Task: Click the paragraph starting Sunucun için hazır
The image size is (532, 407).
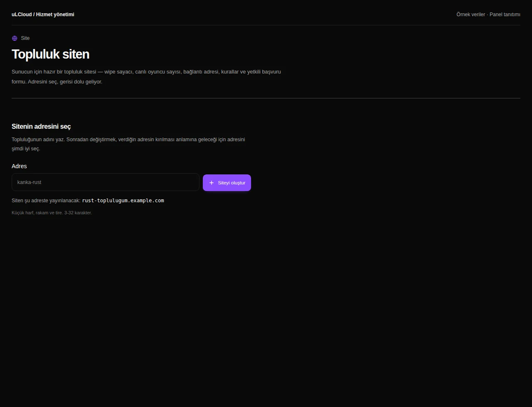Action: click(x=146, y=77)
